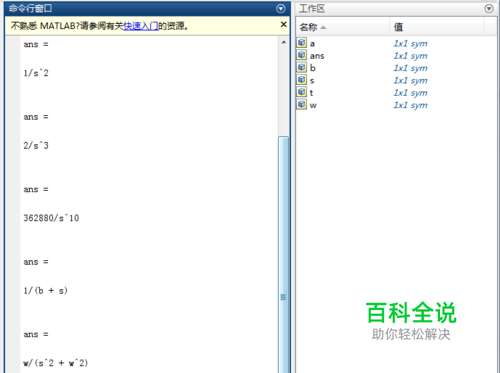The image size is (500, 373).
Task: Click the variable icon for a
Action: [x=302, y=43]
